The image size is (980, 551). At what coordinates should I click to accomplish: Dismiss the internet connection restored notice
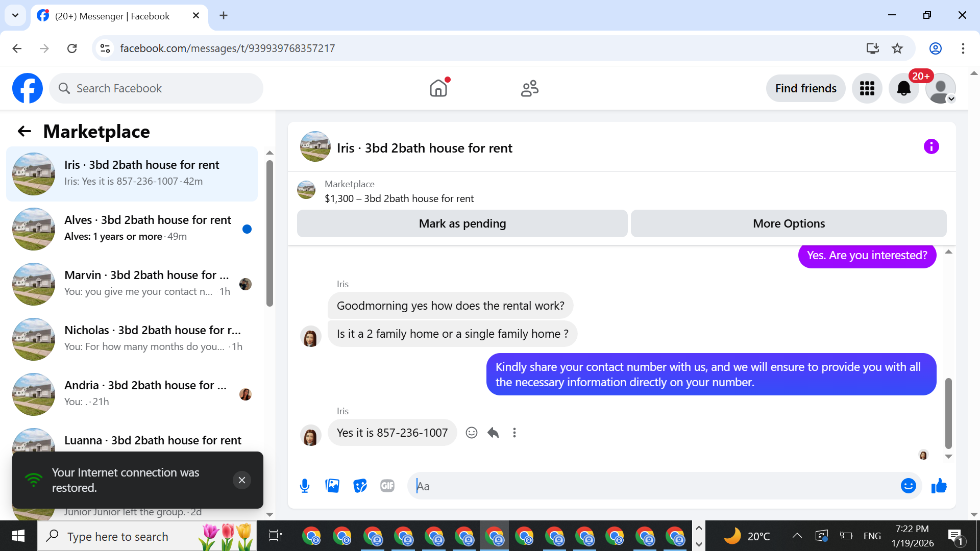click(x=242, y=480)
